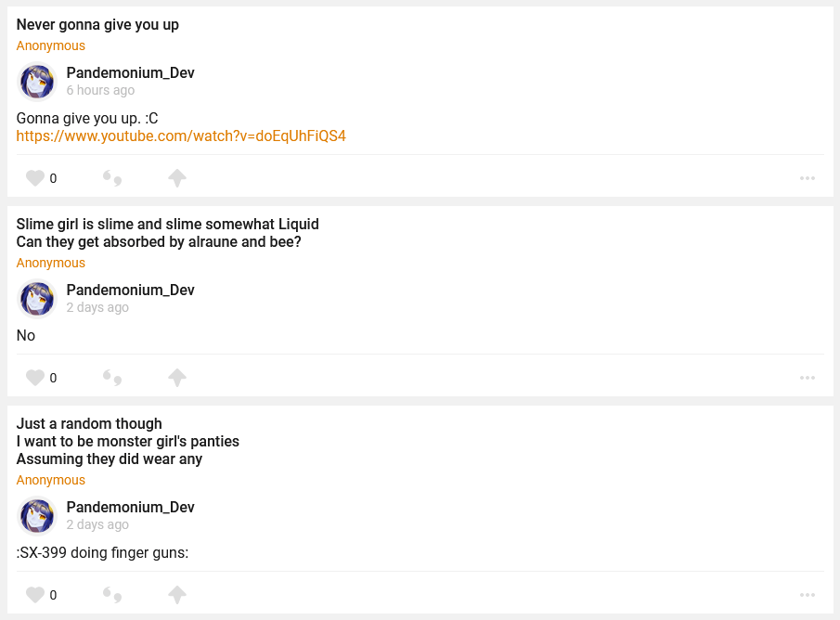840x620 pixels.
Task: Quote the "No" answer about slime girl
Action: (x=112, y=378)
